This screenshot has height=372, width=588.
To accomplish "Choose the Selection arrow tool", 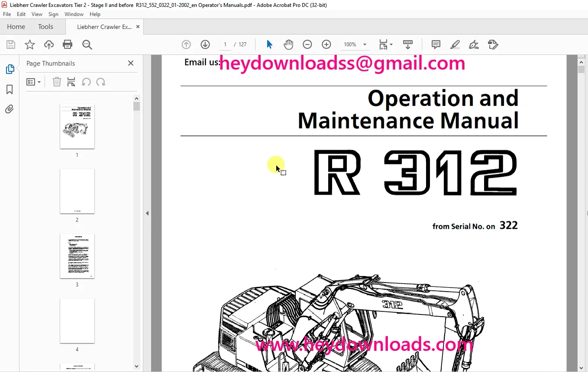I will pos(269,45).
